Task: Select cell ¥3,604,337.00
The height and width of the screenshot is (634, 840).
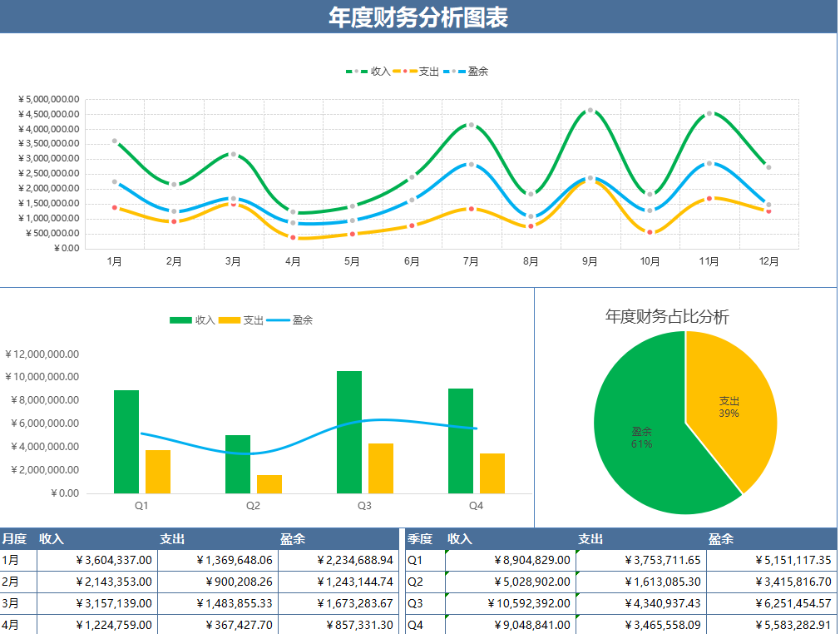Action: (x=97, y=561)
